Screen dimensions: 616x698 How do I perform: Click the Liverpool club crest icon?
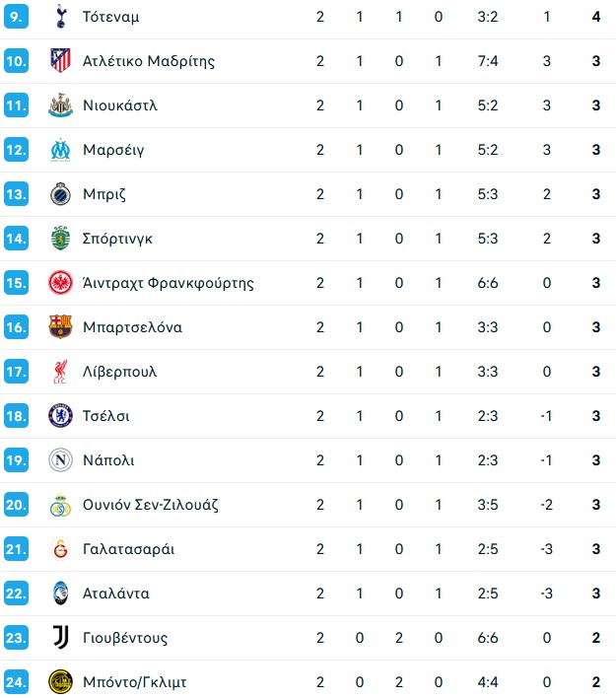[61, 372]
